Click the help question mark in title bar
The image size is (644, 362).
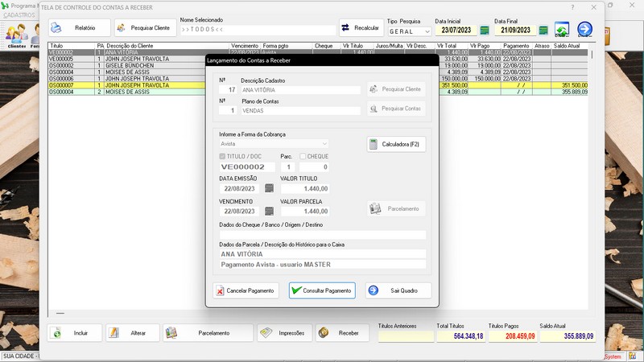point(572,7)
